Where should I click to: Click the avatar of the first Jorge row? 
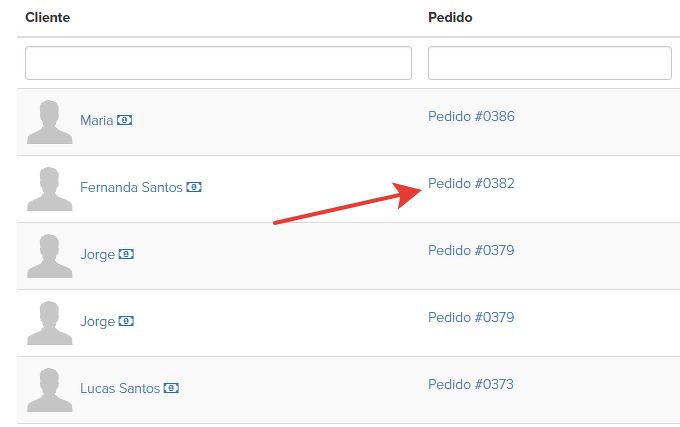click(x=49, y=256)
